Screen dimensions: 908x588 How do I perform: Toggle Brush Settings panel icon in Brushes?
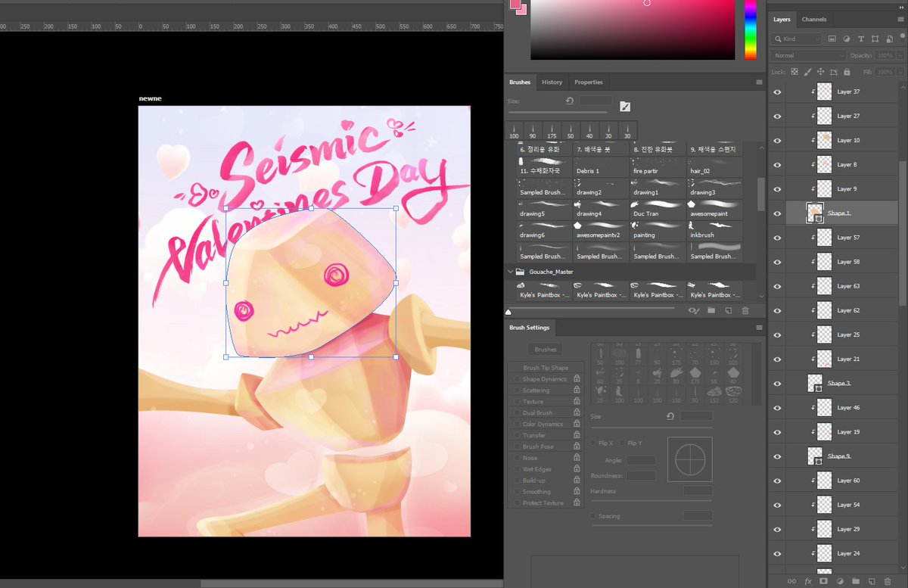(x=625, y=107)
